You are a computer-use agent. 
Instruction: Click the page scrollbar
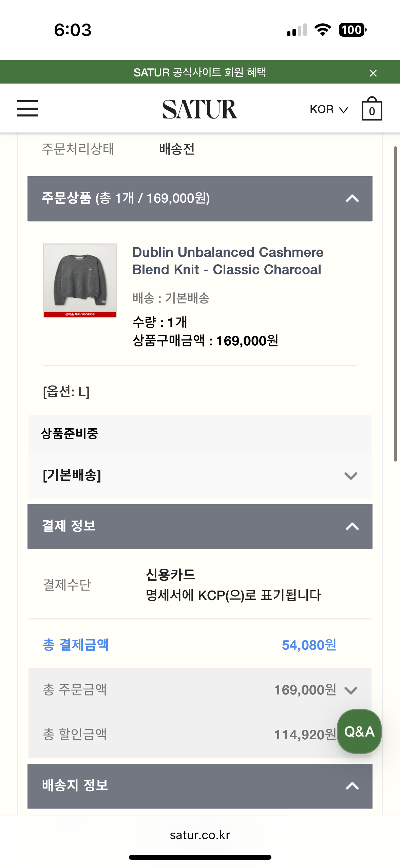pos(395,304)
